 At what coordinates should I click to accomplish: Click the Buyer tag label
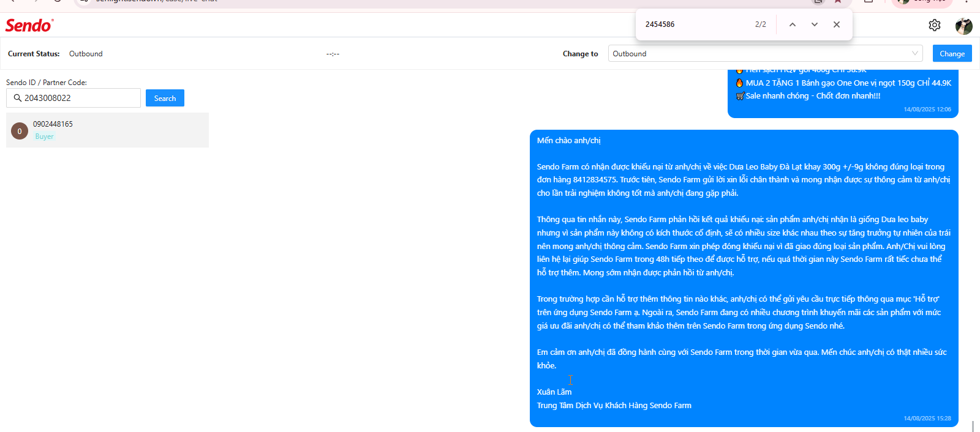[x=44, y=136]
